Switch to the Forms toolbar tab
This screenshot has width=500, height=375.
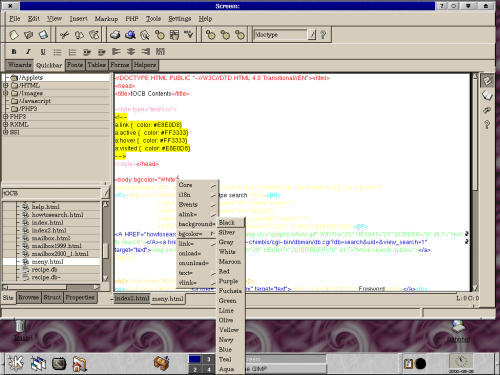(x=120, y=65)
